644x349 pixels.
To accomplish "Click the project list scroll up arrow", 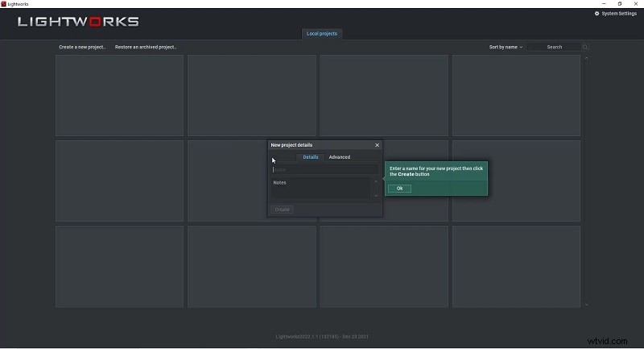I will 586,58.
